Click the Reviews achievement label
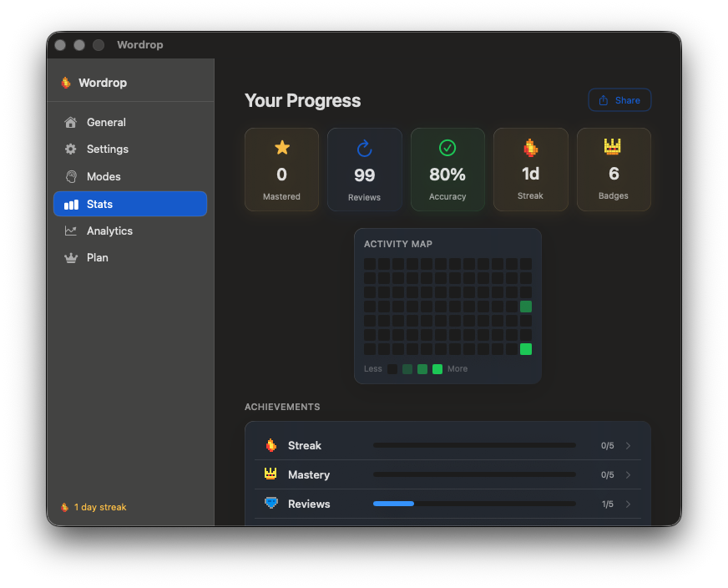 (x=309, y=504)
